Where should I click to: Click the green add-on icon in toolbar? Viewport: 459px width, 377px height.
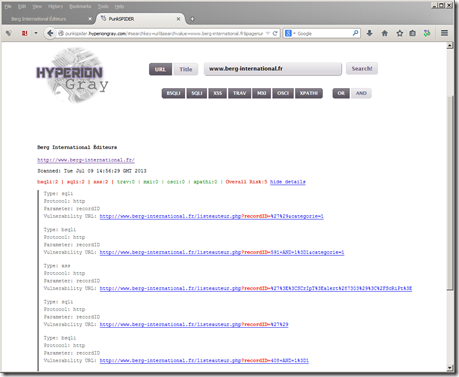[x=427, y=33]
